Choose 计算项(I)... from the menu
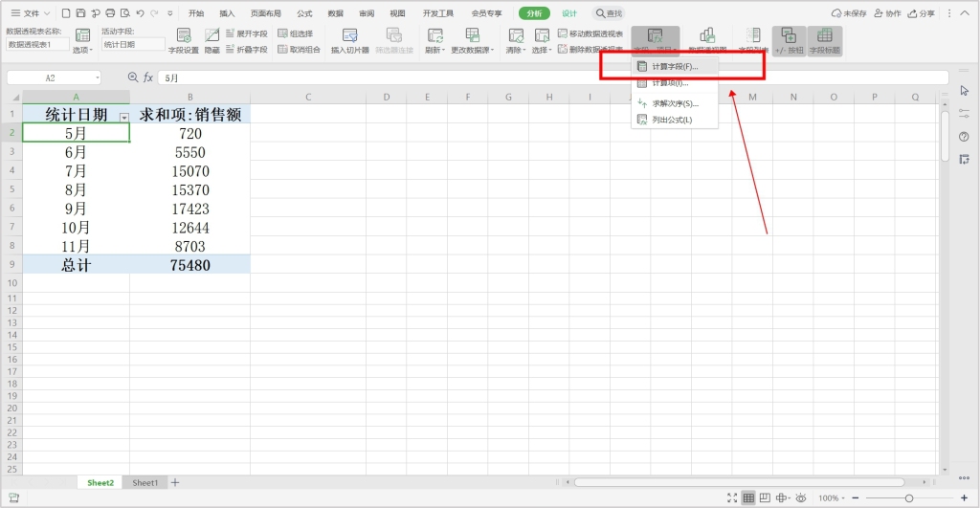Image resolution: width=980 pixels, height=508 pixels. 675,83
